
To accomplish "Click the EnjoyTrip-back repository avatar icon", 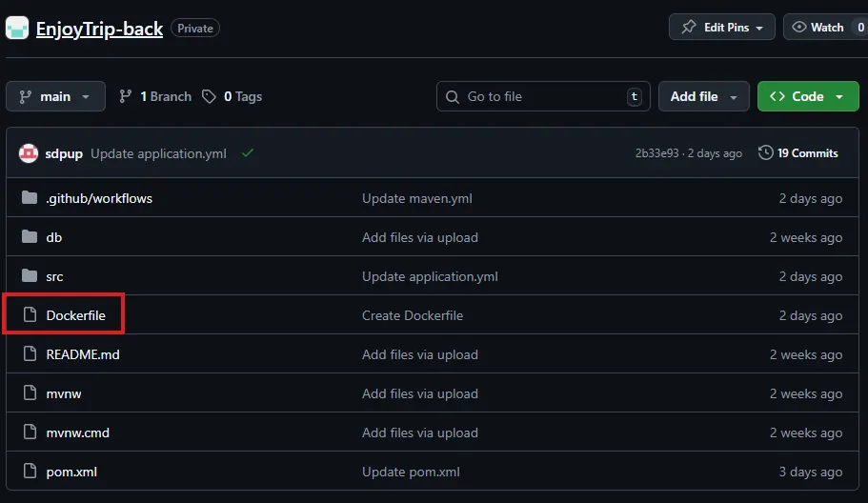I will [17, 29].
